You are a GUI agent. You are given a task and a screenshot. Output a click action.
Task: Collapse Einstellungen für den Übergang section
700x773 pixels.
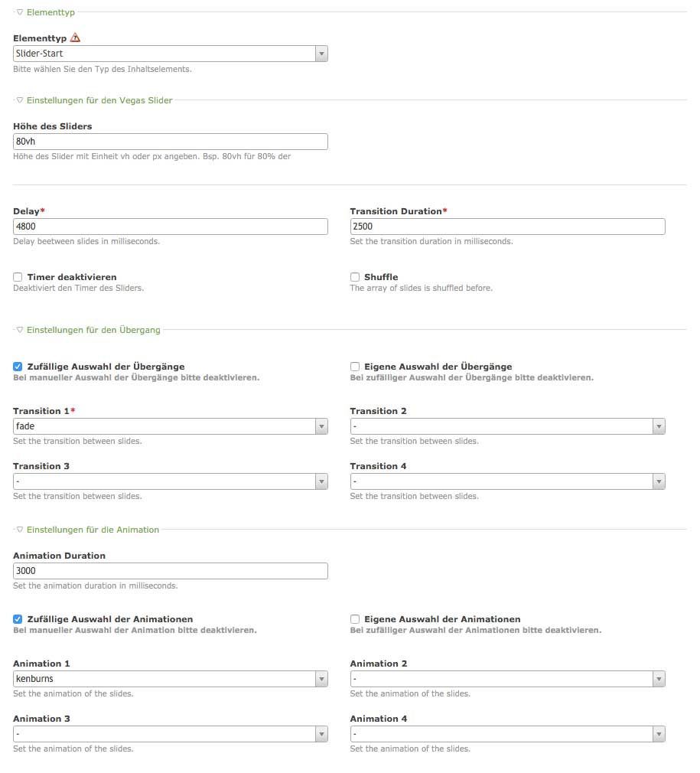pos(20,330)
